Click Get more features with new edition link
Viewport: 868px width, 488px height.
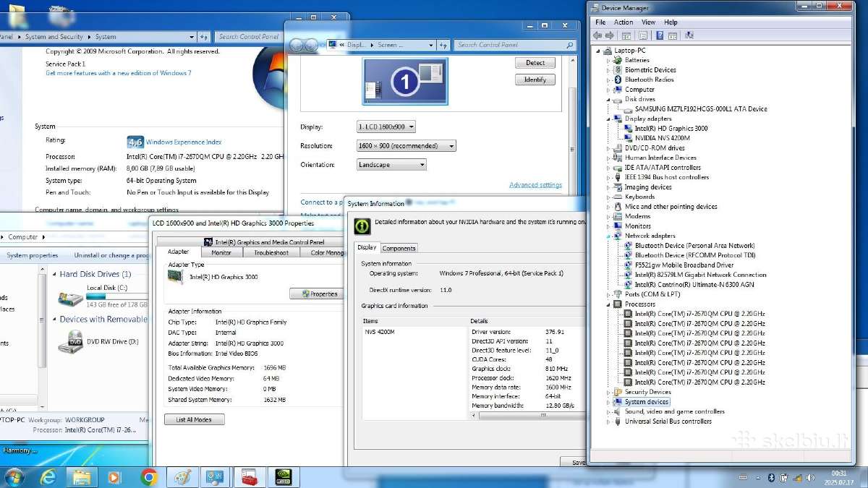(119, 73)
